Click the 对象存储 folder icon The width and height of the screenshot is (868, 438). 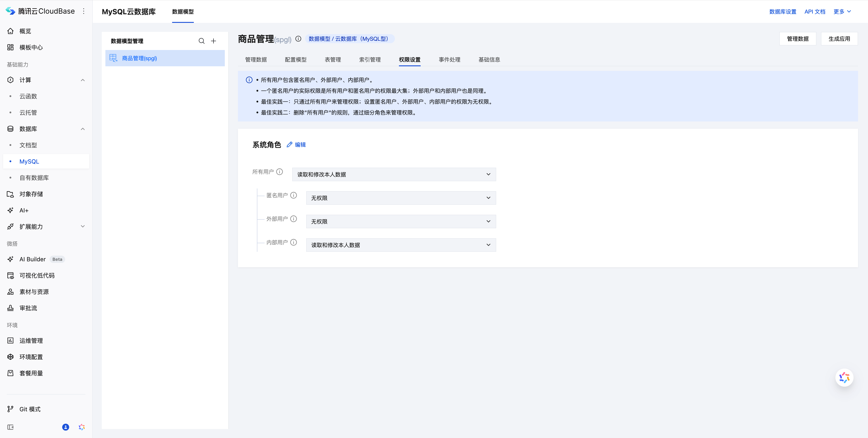click(x=10, y=194)
